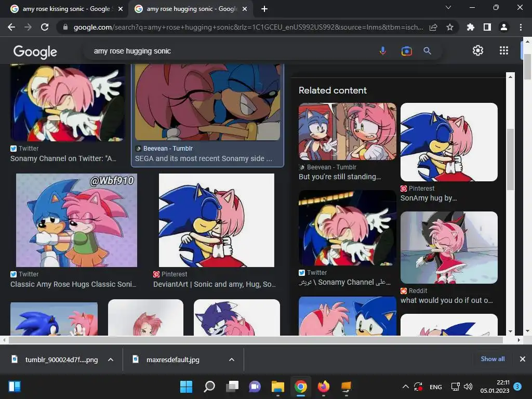
Task: Open related 'But you're still standing...' thumbnail
Action: click(x=347, y=131)
